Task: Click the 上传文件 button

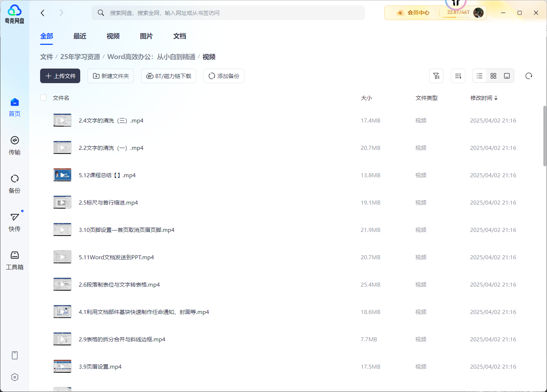Action: coord(60,76)
